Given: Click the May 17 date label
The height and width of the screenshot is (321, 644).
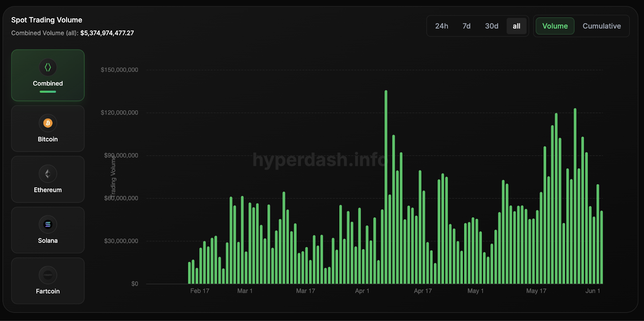Looking at the screenshot, I should click(536, 291).
